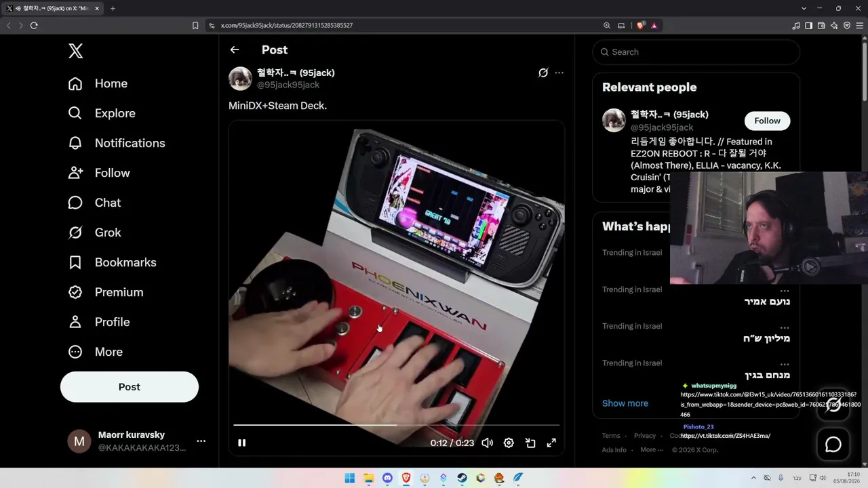Focus the X Search field
The width and height of the screenshot is (868, 488).
(x=696, y=52)
